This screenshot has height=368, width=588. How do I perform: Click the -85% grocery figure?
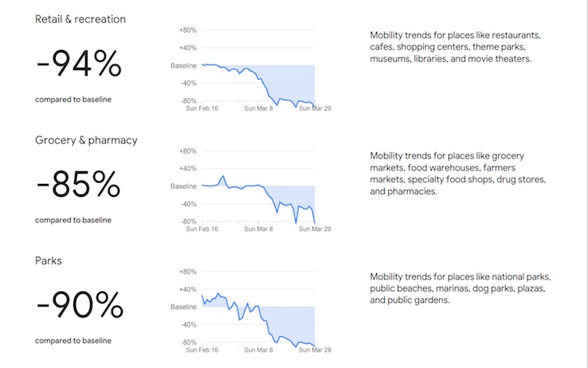click(x=78, y=184)
